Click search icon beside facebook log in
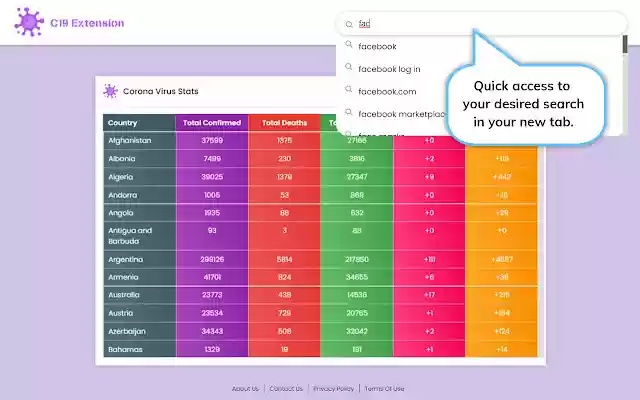 pyautogui.click(x=349, y=67)
